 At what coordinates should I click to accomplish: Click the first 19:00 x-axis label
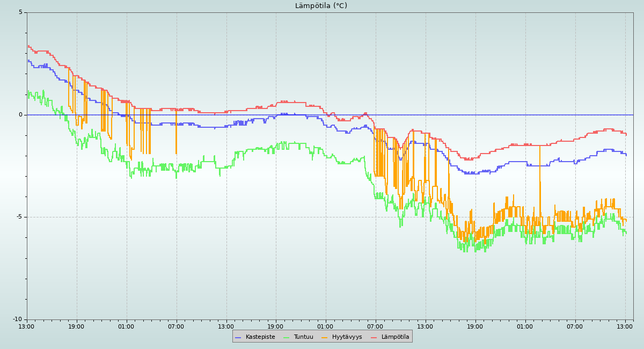(x=76, y=326)
